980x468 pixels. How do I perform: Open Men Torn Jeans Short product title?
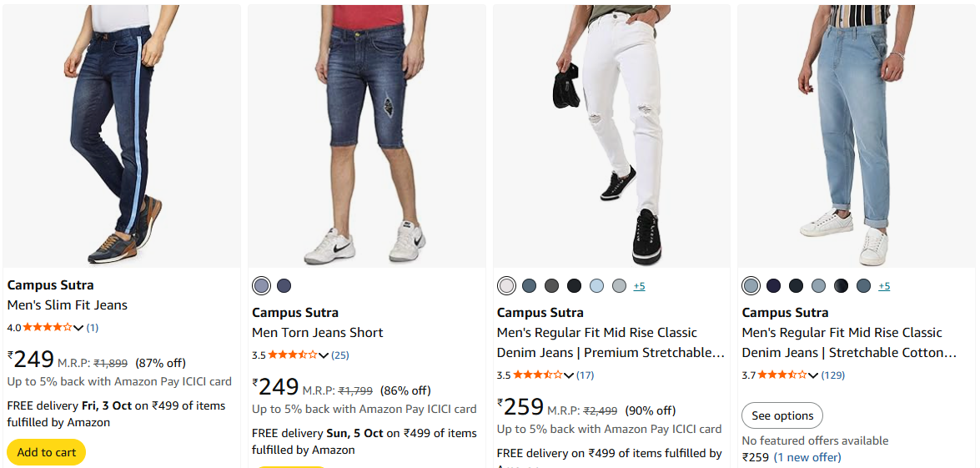317,333
